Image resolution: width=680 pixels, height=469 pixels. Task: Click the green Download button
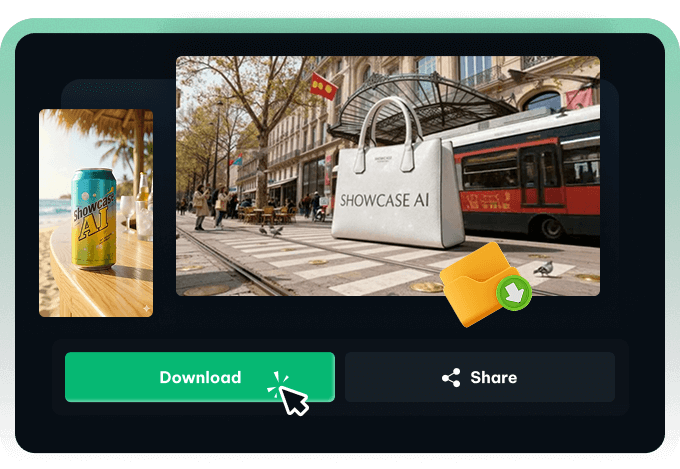[199, 377]
